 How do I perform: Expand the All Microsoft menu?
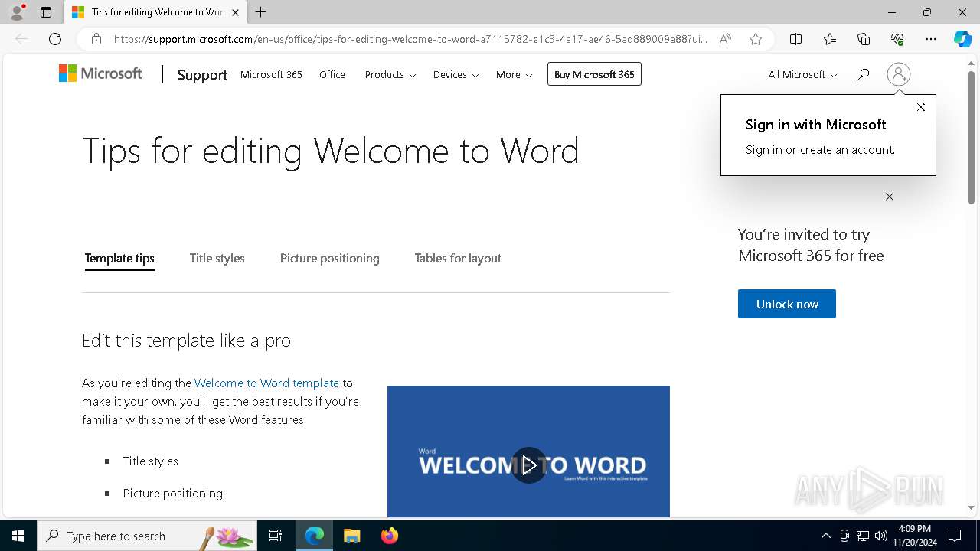click(802, 74)
